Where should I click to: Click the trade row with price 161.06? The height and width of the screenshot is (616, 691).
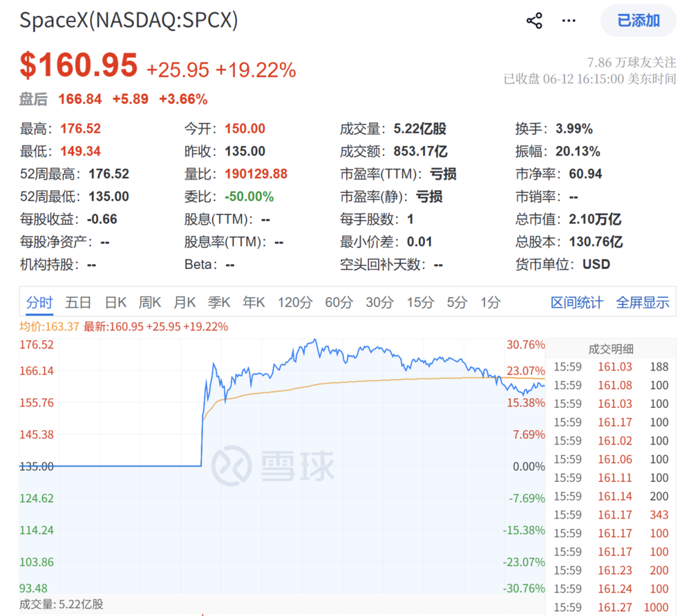611,460
